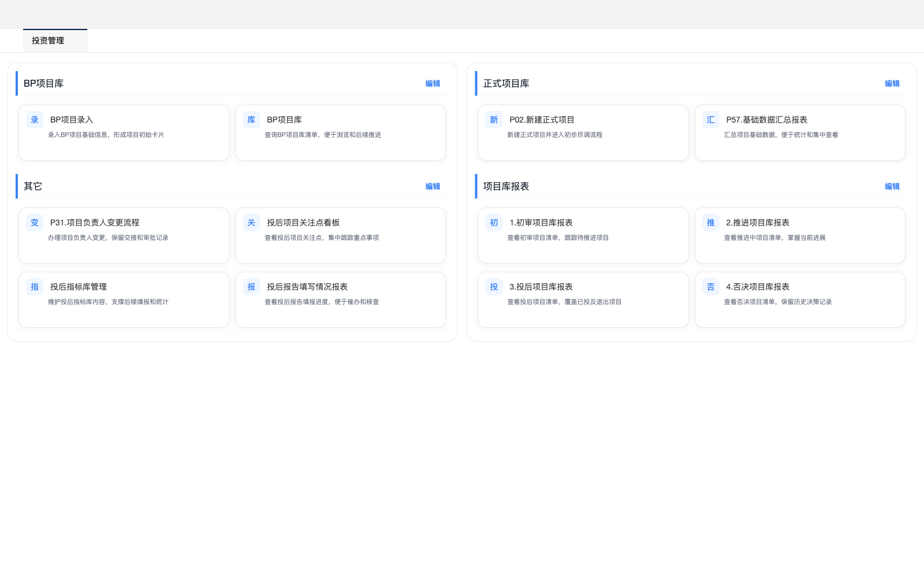Click the 关 icon for 投后项目关注点看板
Image resolution: width=924 pixels, height=578 pixels.
[251, 223]
